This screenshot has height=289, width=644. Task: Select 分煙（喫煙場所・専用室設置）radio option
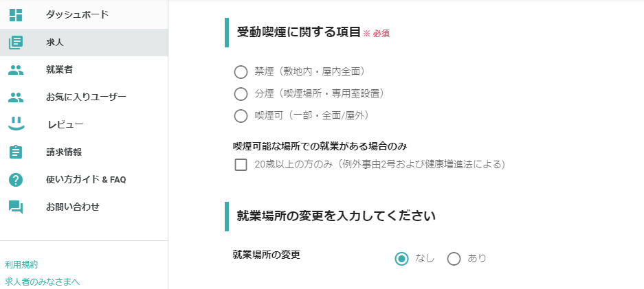click(241, 94)
